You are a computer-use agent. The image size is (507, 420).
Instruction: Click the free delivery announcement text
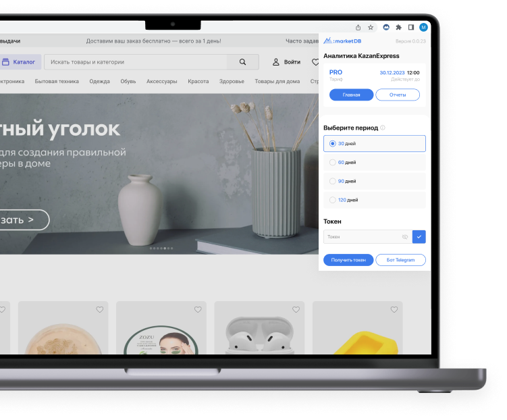[x=154, y=41]
